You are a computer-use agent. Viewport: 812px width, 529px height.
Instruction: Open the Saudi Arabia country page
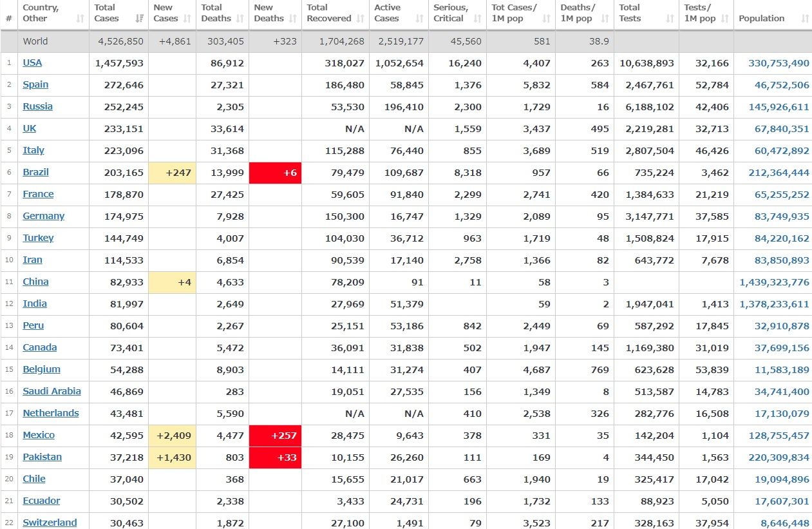[x=52, y=391]
